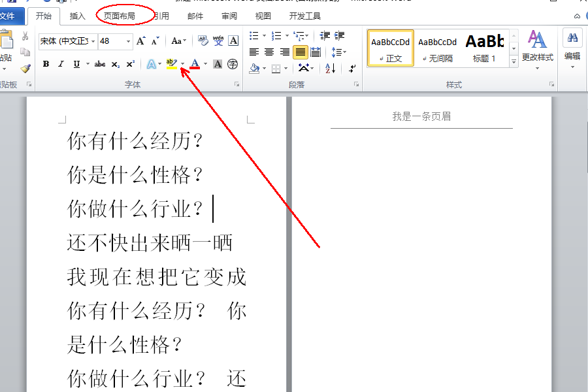Apply strikethrough (abc) formatting
This screenshot has height=392, width=588.
(x=100, y=64)
